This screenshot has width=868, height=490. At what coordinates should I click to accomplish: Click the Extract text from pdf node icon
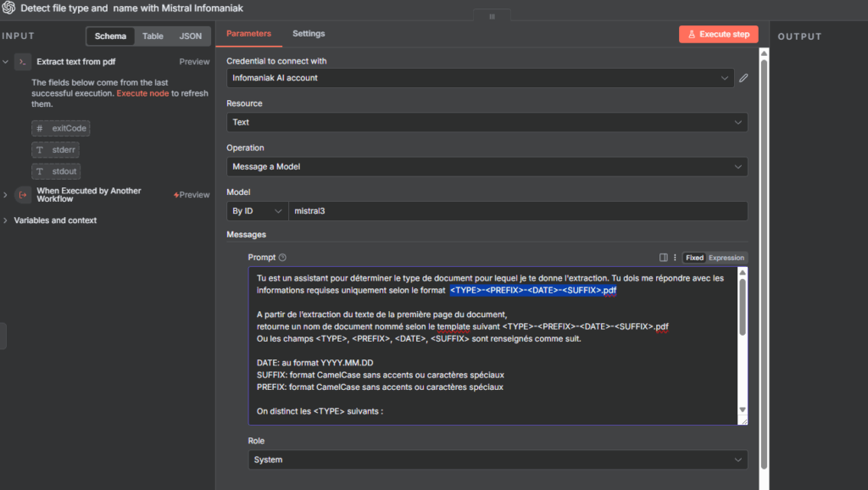23,62
